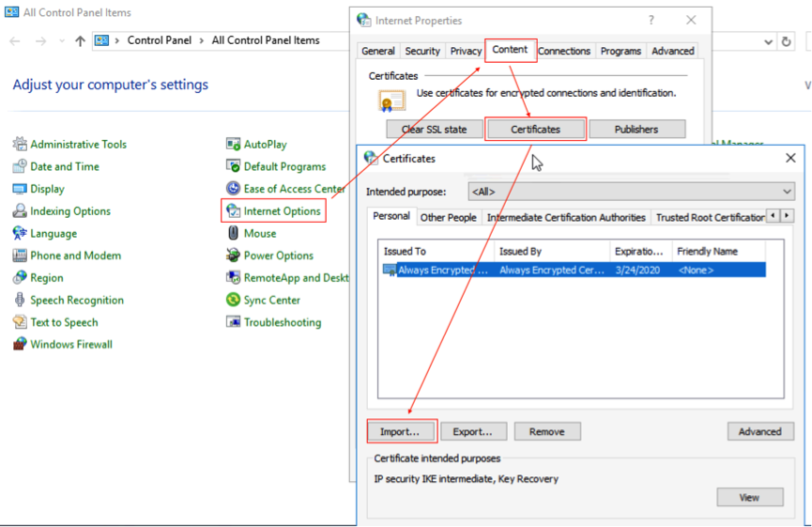The height and width of the screenshot is (527, 812).
Task: Open the AutoPlay icon
Action: (234, 144)
